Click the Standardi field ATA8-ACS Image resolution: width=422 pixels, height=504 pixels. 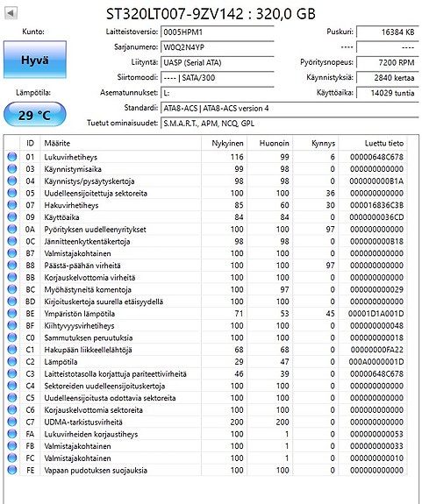(x=290, y=109)
